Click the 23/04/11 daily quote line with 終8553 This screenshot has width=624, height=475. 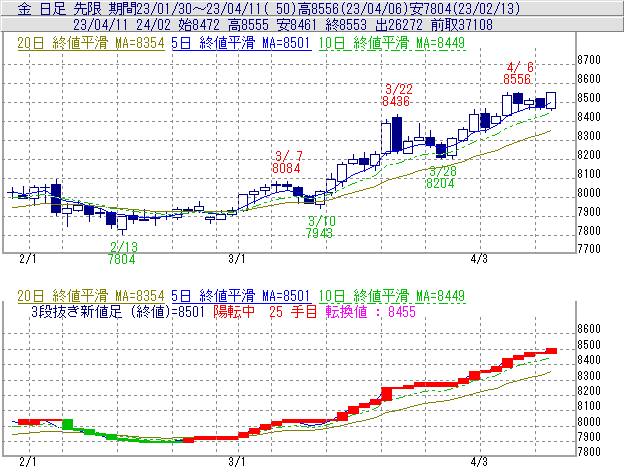[283, 25]
